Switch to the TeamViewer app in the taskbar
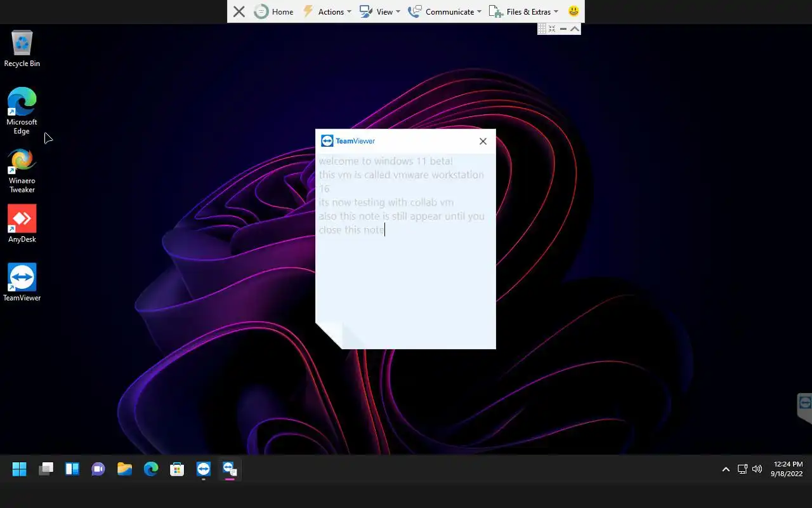The height and width of the screenshot is (508, 812). (x=204, y=469)
